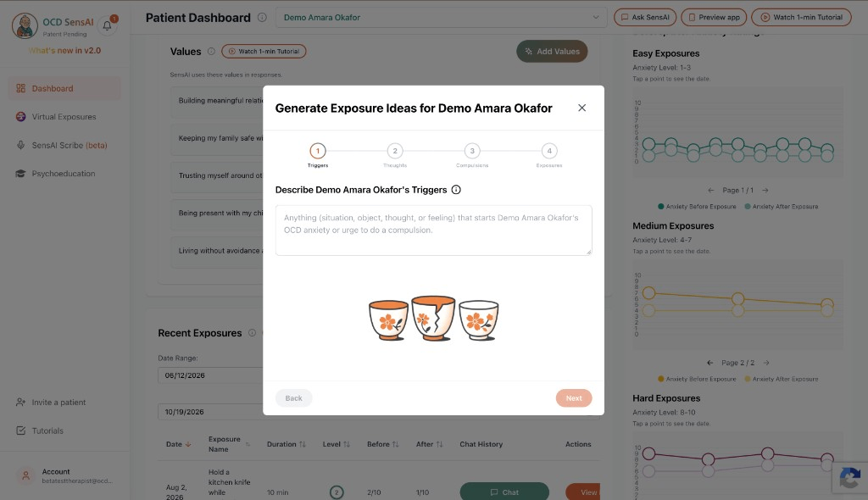
Task: Click the Ask SensAI button
Action: [645, 18]
